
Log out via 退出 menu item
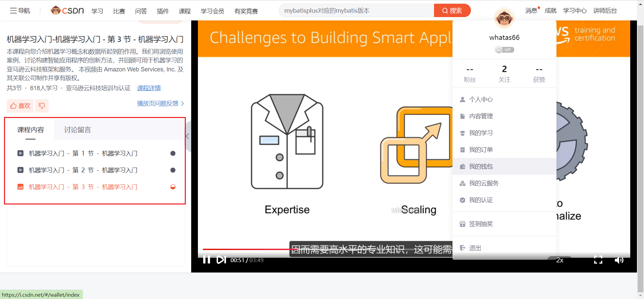(504, 248)
